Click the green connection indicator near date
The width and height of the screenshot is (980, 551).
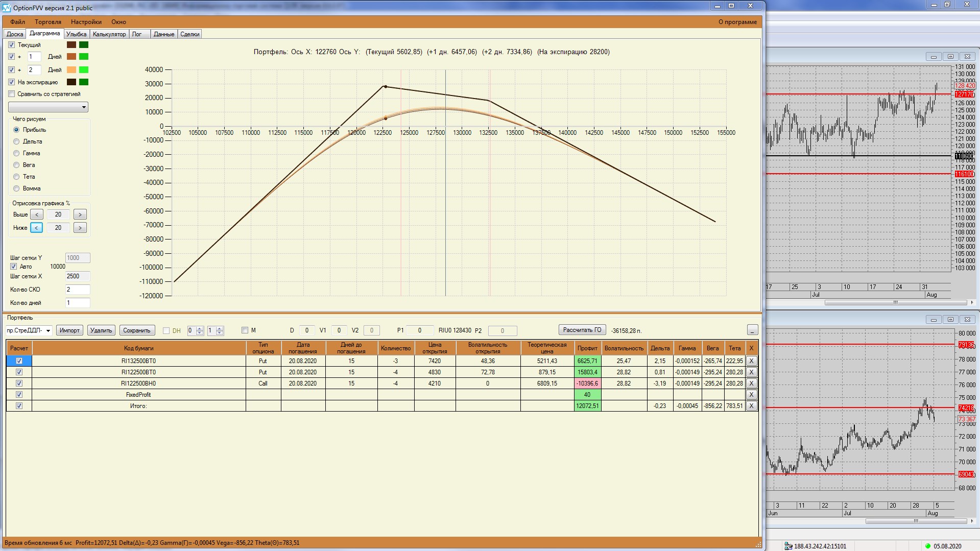[928, 546]
